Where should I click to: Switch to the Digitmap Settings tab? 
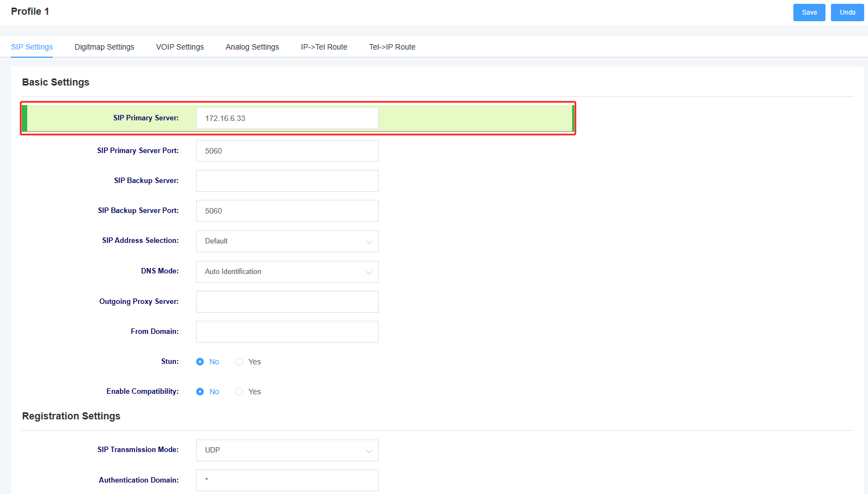[104, 47]
